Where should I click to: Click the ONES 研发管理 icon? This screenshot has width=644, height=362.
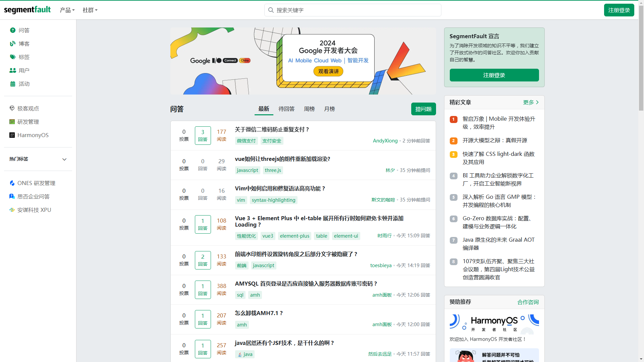pos(12,183)
